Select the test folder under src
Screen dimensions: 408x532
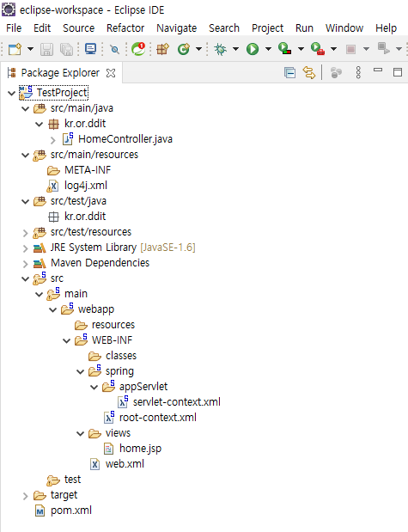point(72,480)
